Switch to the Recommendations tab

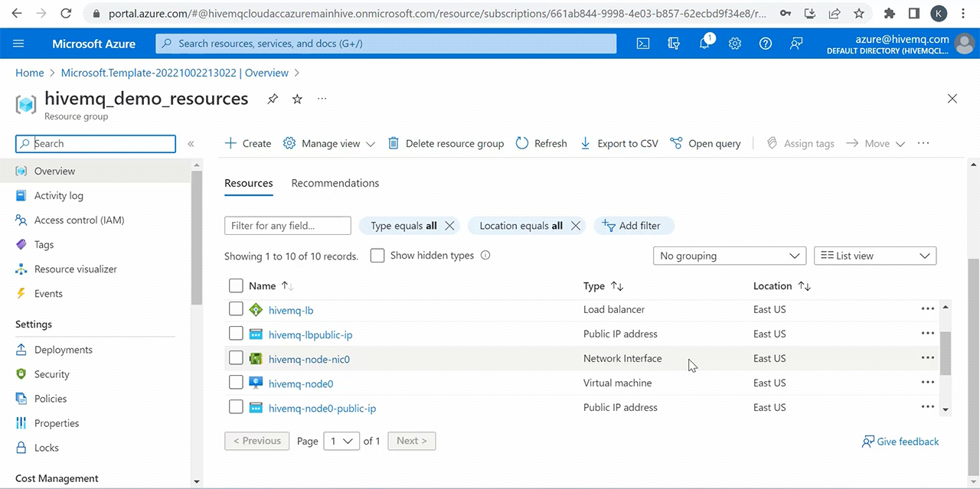pos(335,183)
